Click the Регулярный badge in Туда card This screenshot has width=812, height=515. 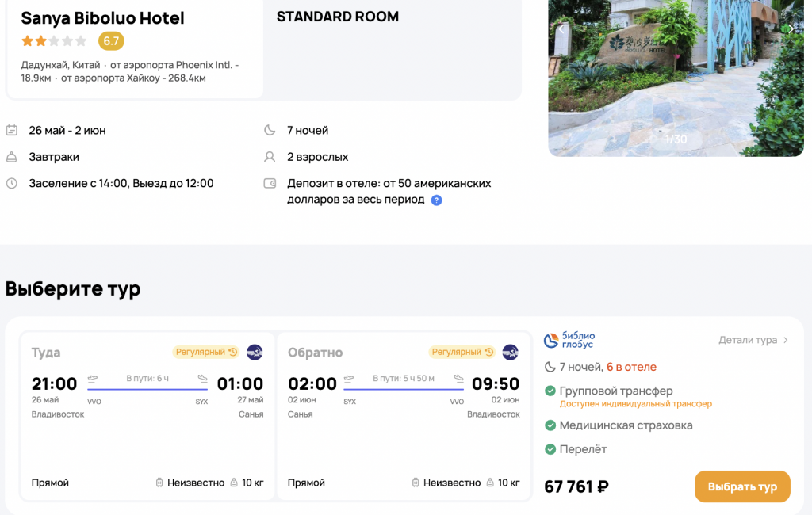pyautogui.click(x=205, y=352)
